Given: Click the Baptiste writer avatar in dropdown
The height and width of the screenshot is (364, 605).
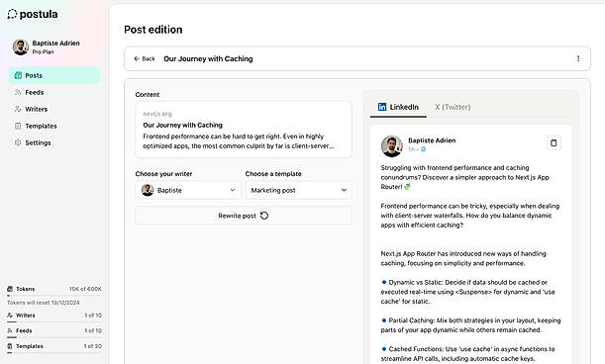Looking at the screenshot, I should pyautogui.click(x=148, y=190).
